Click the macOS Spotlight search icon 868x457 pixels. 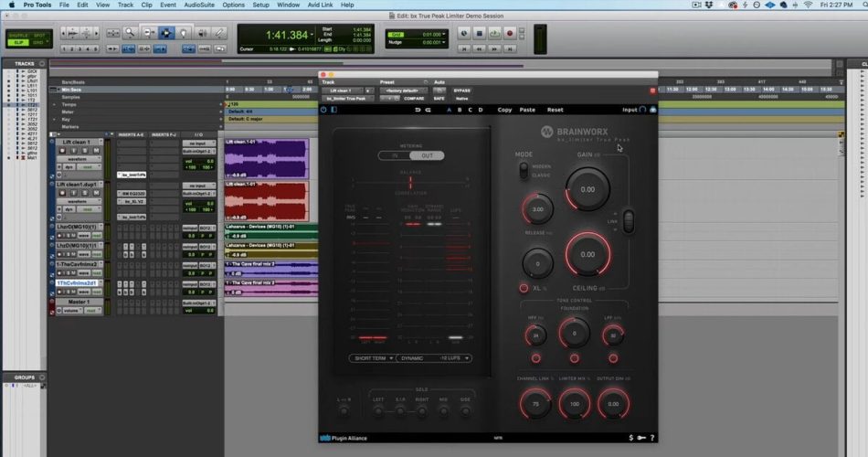(866, 5)
